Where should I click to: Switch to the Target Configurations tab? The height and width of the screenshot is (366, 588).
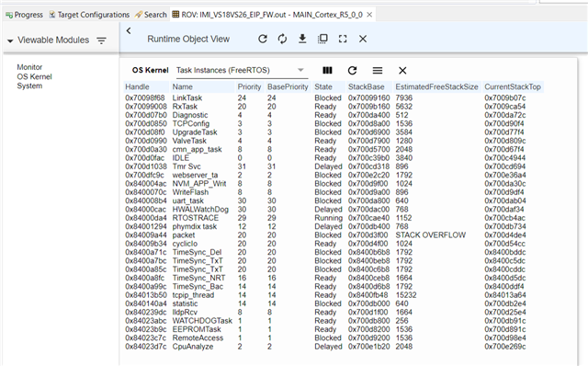point(89,15)
